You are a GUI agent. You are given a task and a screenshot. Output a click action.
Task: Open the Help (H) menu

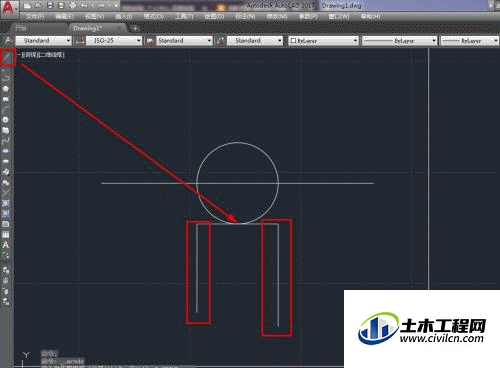click(370, 16)
